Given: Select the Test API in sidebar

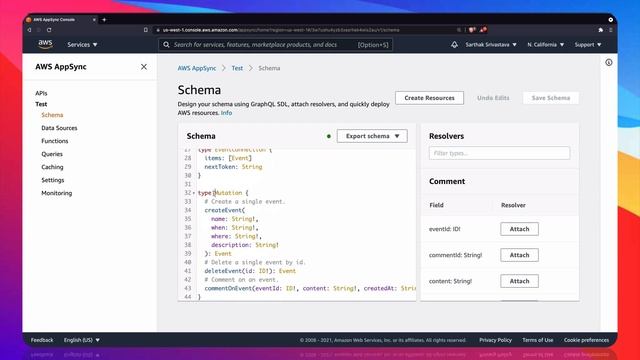Looking at the screenshot, I should pyautogui.click(x=41, y=104).
